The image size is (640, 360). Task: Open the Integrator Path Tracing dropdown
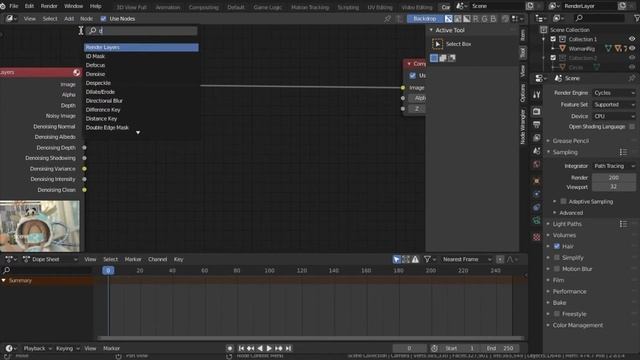614,166
